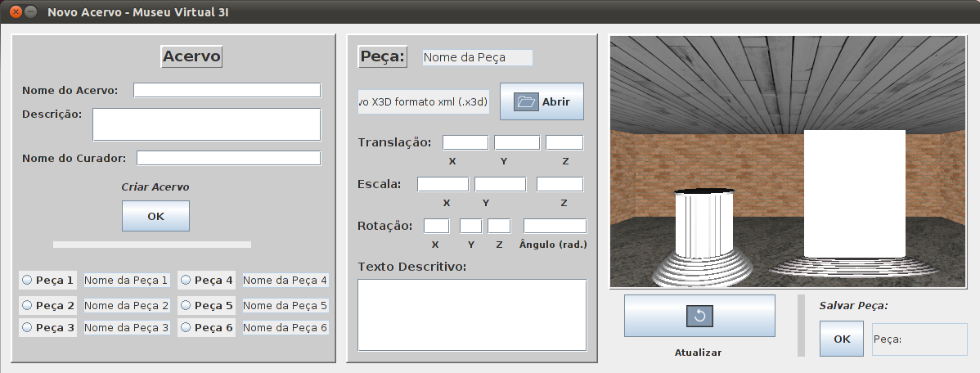Select the Peça 2 radio button
The height and width of the screenshot is (373, 980).
pyautogui.click(x=27, y=306)
